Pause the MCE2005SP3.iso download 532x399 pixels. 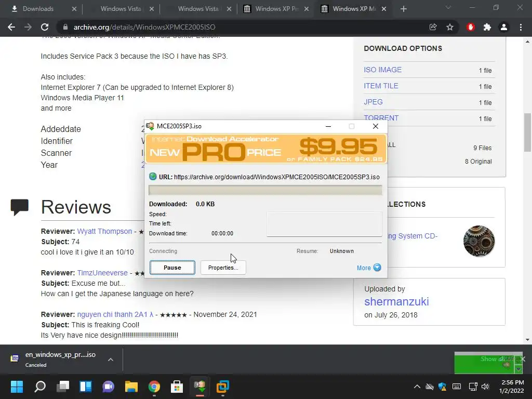(x=172, y=268)
